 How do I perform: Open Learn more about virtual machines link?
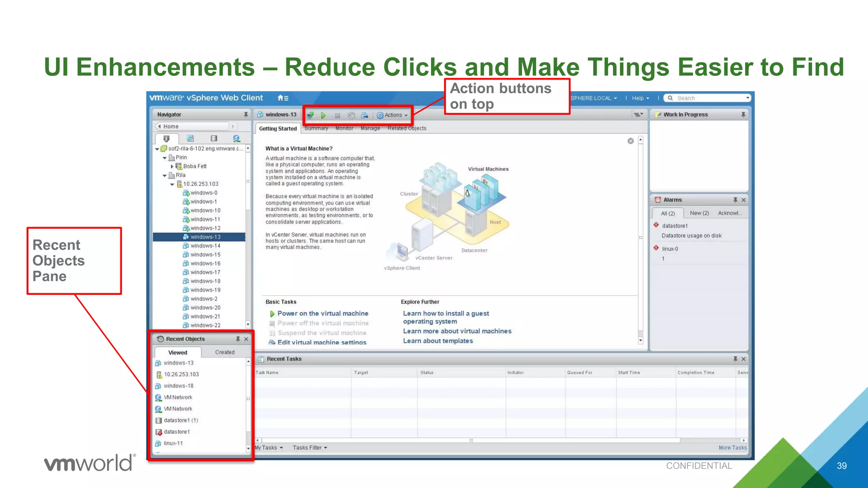click(457, 331)
